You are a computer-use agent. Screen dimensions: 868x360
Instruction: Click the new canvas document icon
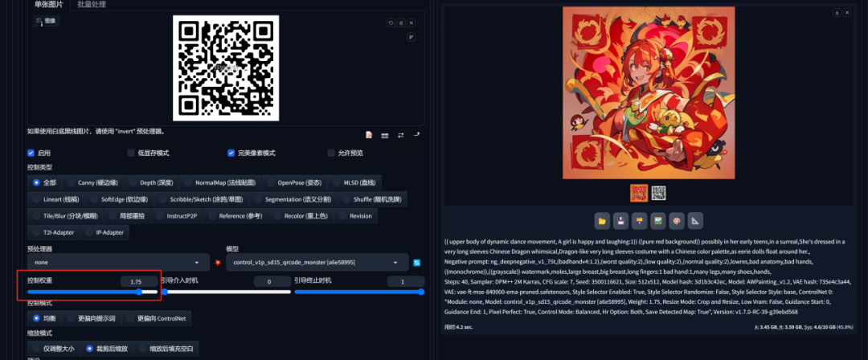click(x=369, y=134)
